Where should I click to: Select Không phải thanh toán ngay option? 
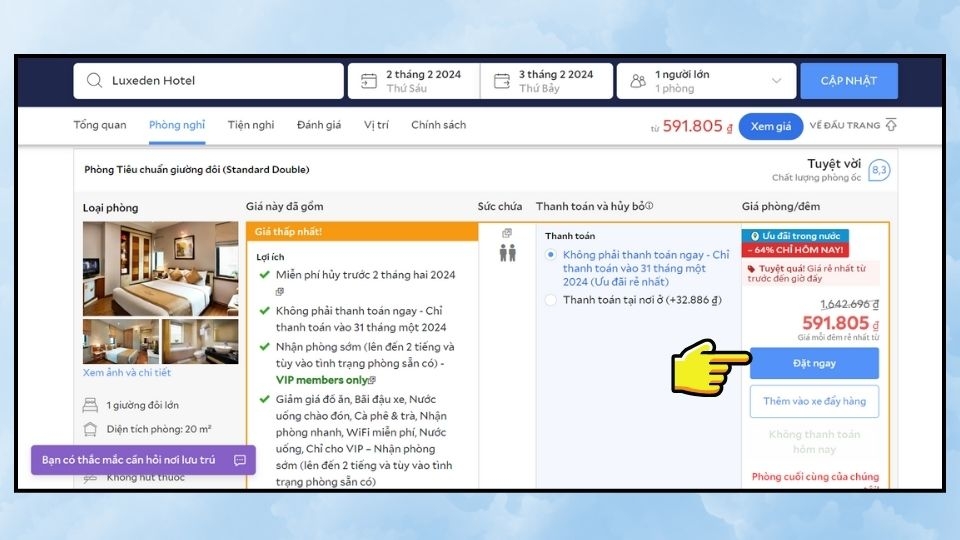coord(551,255)
